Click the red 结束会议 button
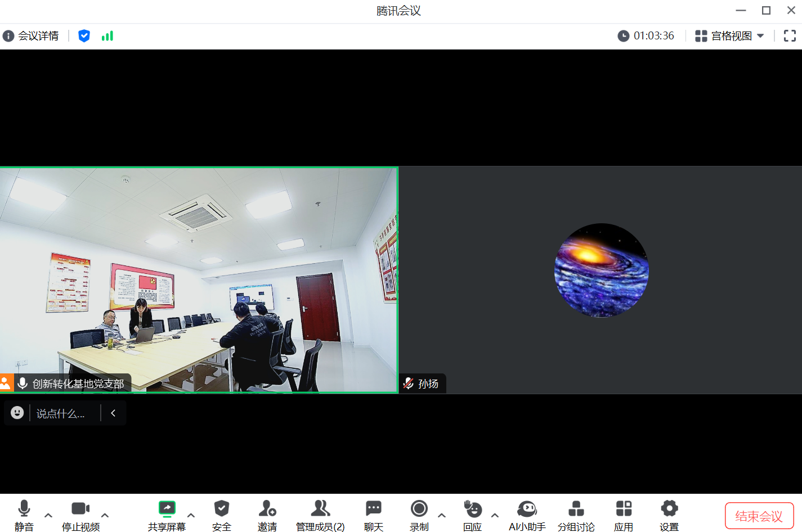Viewport: 802px width, 532px height. coord(759,516)
